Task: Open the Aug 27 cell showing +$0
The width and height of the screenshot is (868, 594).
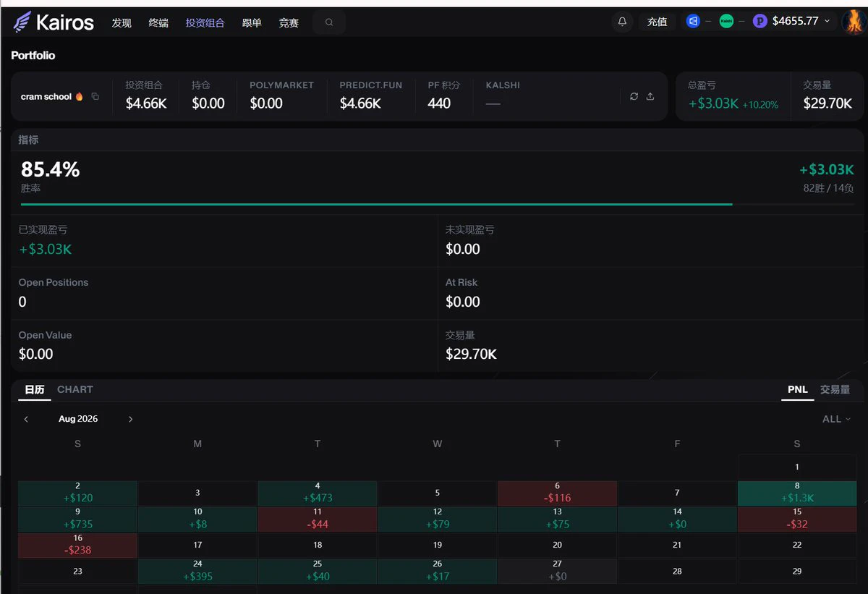Action: (x=557, y=571)
